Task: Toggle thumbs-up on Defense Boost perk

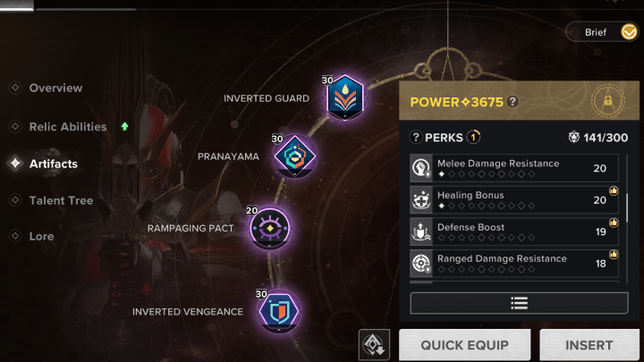Action: (614, 223)
